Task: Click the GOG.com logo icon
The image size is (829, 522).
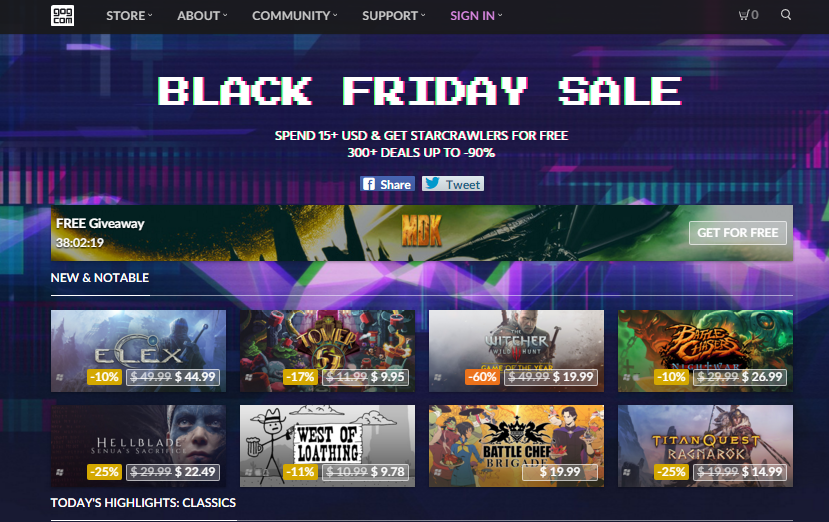Action: 62,15
